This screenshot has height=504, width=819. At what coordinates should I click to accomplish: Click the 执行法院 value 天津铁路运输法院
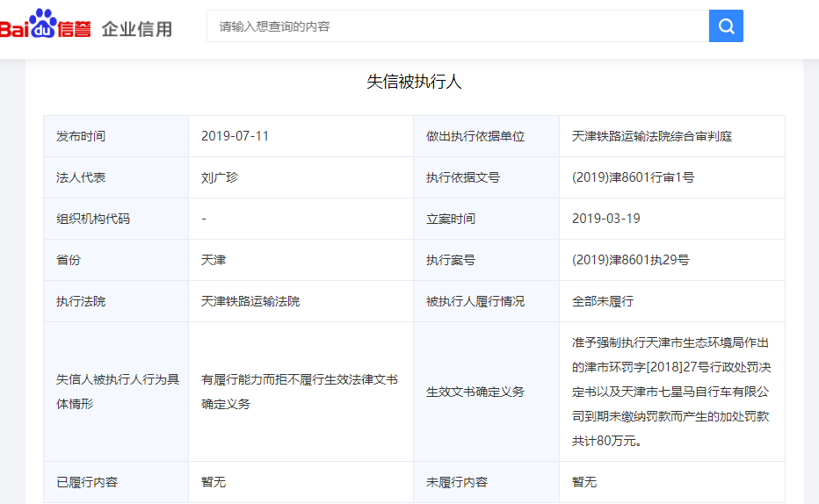coord(250,301)
